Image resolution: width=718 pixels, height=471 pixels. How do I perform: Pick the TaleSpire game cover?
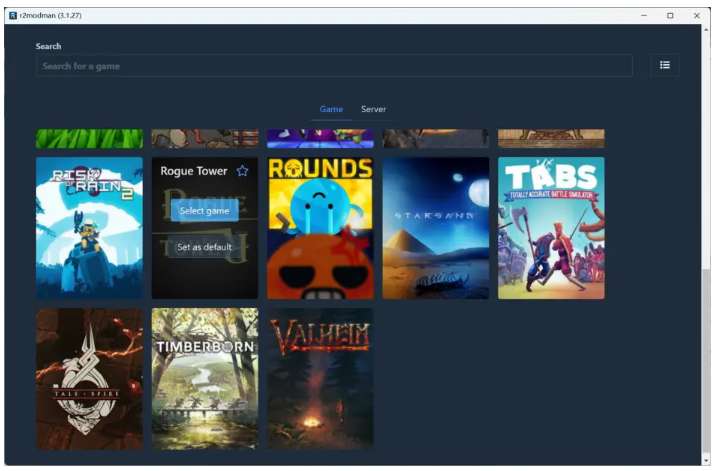point(89,378)
